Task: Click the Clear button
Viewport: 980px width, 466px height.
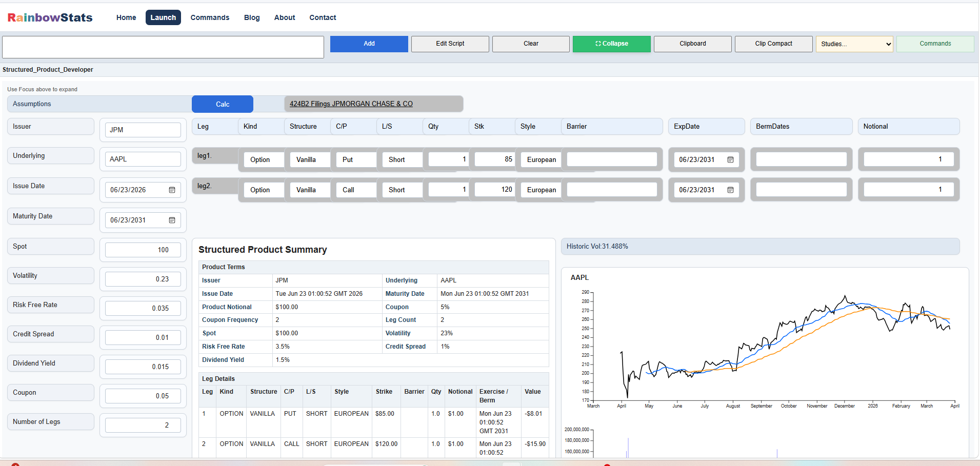Action: tap(531, 44)
